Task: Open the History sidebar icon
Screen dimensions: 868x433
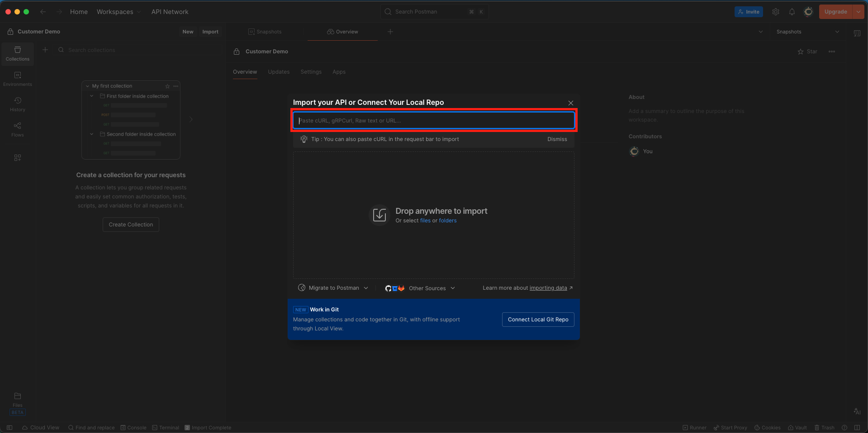Action: [x=18, y=104]
